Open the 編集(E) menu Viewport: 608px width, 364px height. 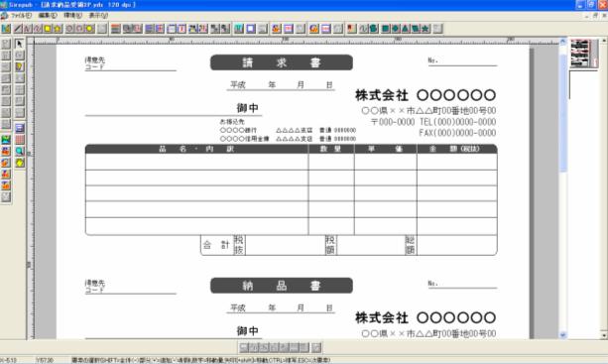(x=48, y=16)
